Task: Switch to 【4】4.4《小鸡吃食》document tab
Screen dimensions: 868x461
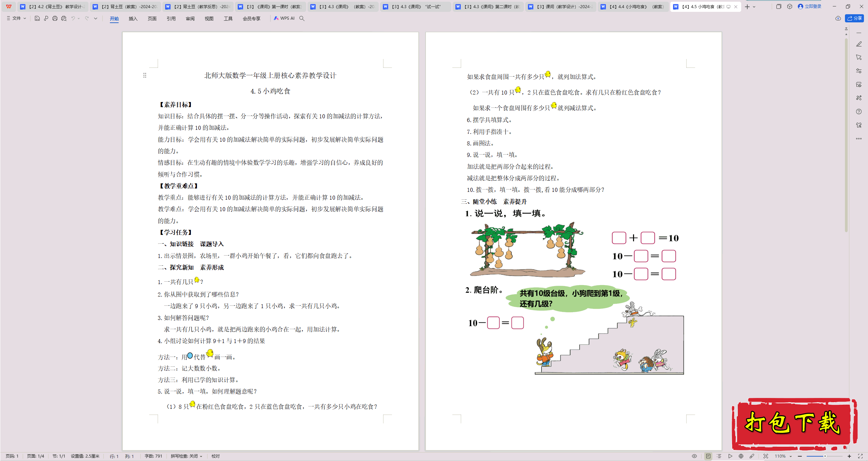Action: pos(633,6)
